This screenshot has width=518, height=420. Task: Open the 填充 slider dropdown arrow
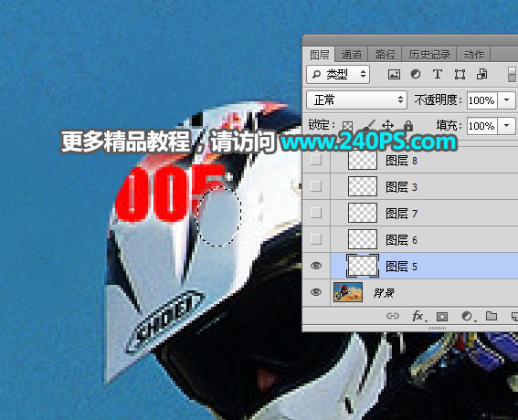click(506, 126)
